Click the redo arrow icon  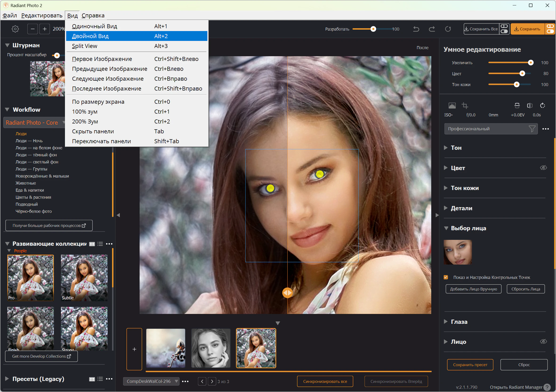click(x=432, y=29)
